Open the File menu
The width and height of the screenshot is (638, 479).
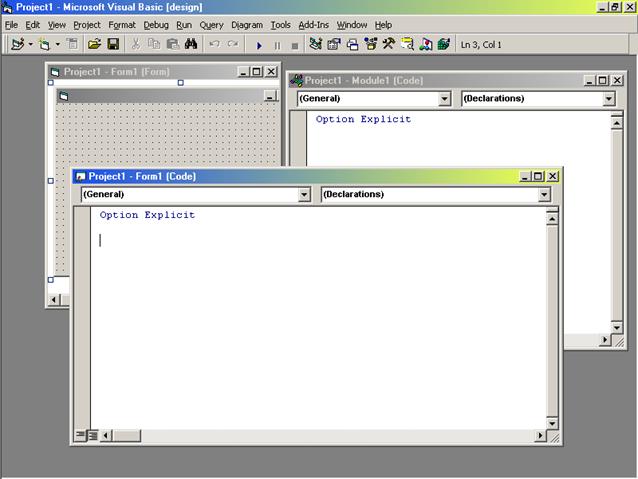11,25
